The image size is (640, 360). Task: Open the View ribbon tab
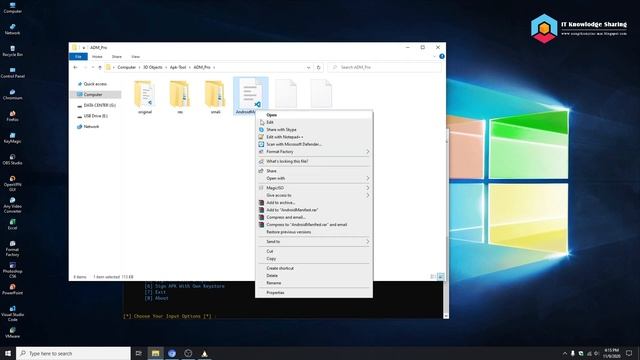coord(136,56)
